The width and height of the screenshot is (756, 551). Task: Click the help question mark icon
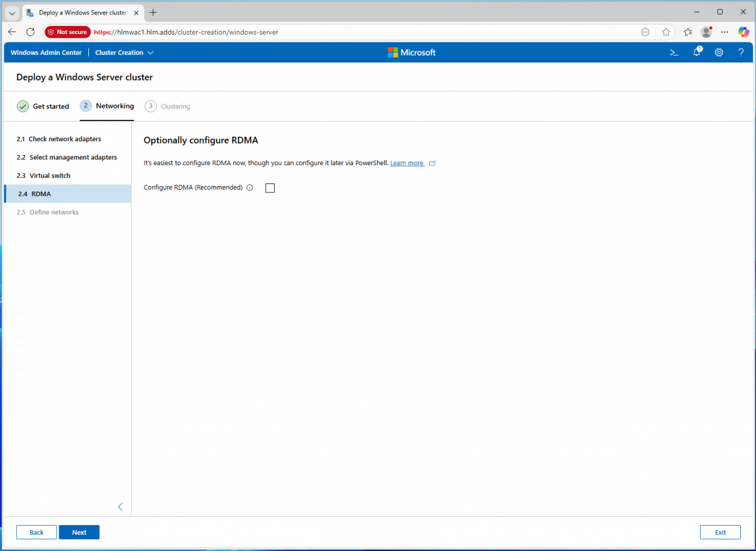point(741,52)
